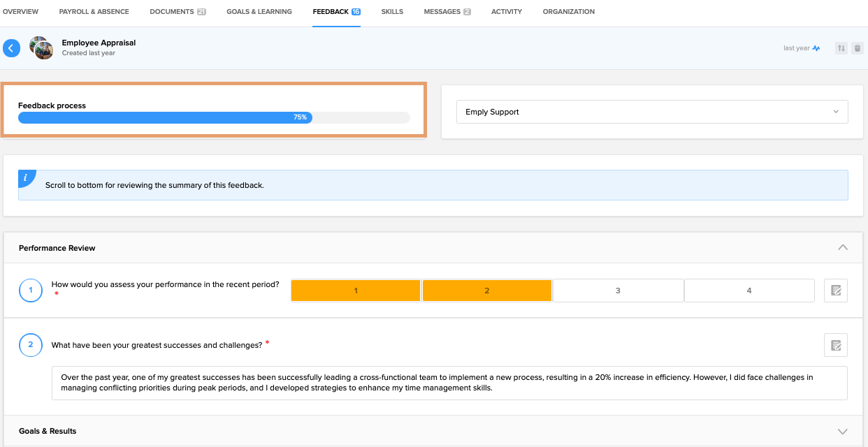Click the blue back arrow button
This screenshot has width=868, height=447.
coord(11,48)
